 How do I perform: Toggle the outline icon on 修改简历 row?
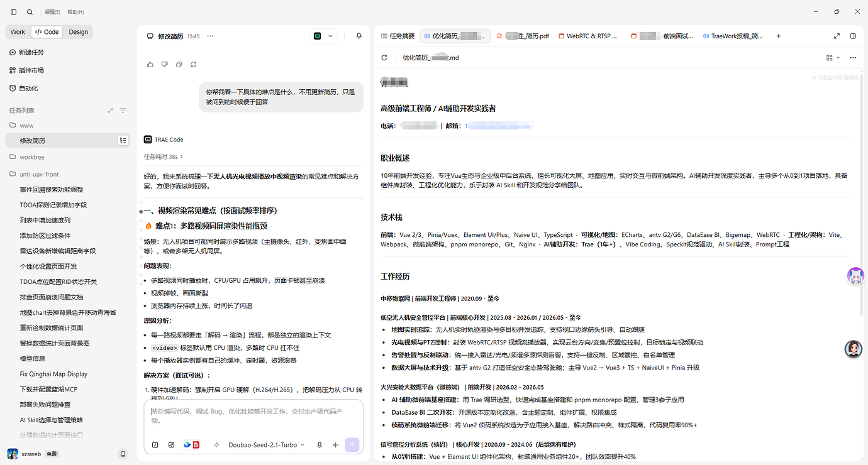point(123,141)
